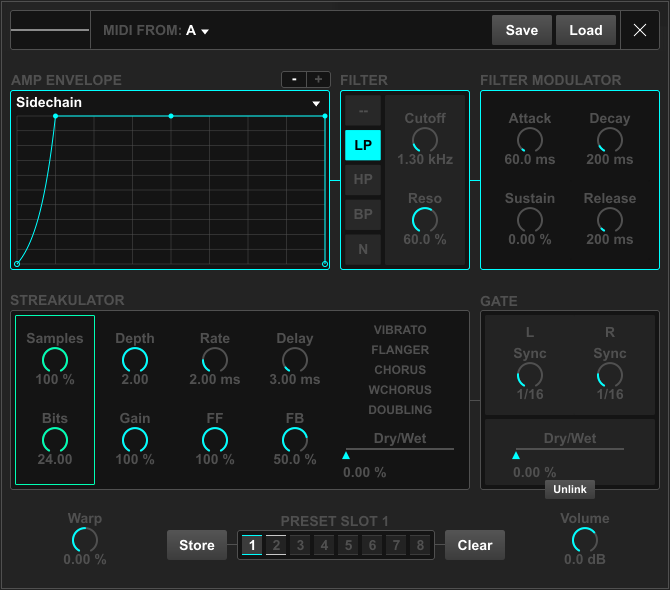670x590 pixels.
Task: Click the Warp knob
Action: (x=85, y=540)
